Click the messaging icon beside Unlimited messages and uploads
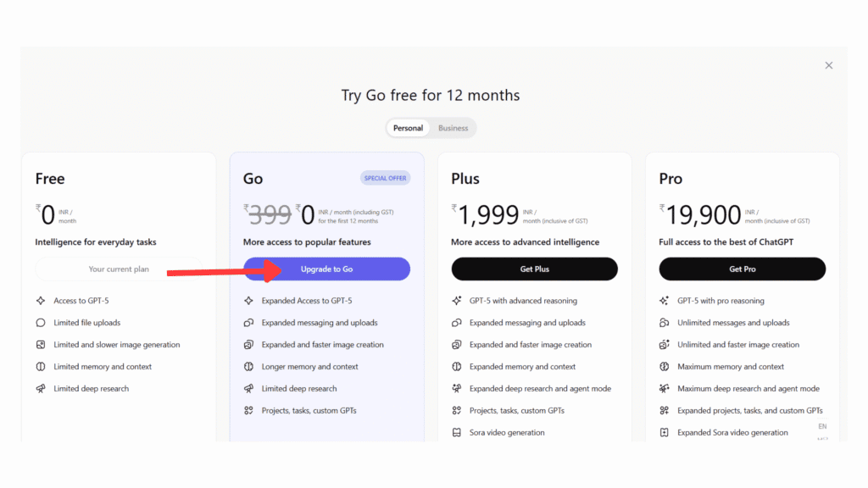 coord(665,323)
